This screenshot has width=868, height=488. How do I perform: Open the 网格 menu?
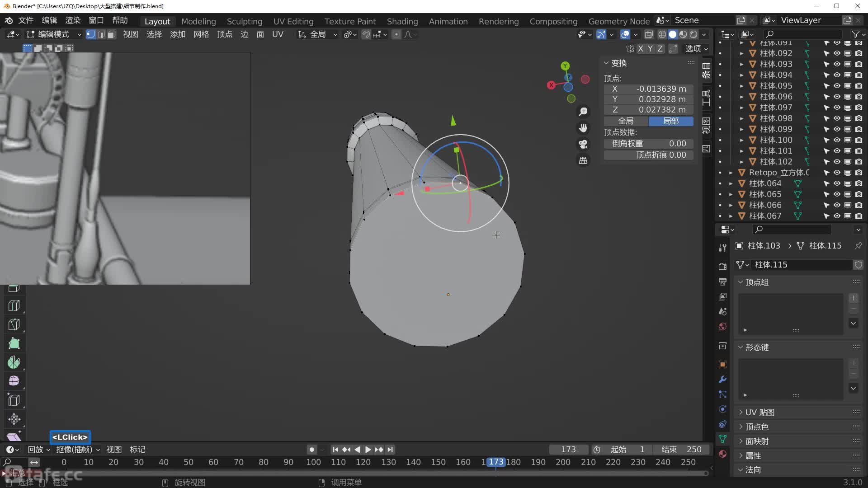(201, 34)
